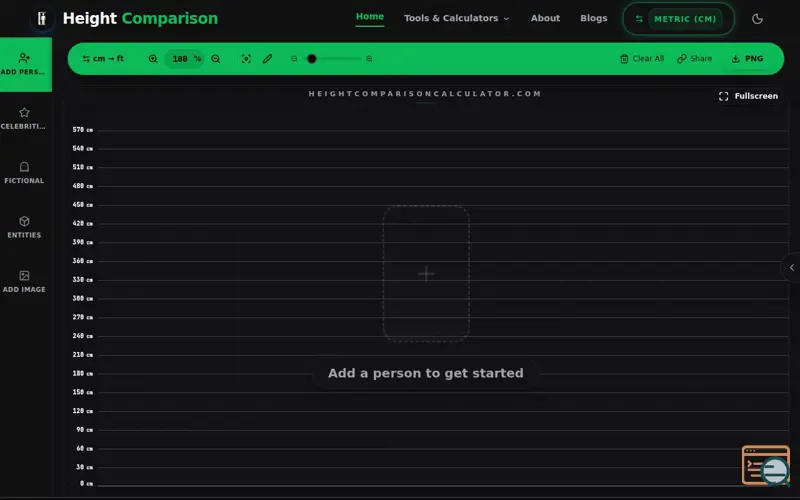This screenshot has width=800, height=500.
Task: Click the small zoom-in icon right of slider
Action: 369,59
